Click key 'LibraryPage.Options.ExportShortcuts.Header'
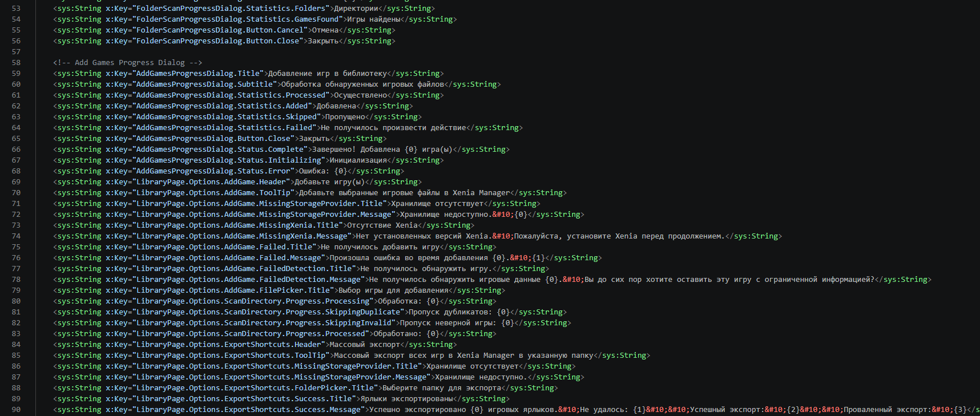The image size is (980, 416). pos(229,345)
